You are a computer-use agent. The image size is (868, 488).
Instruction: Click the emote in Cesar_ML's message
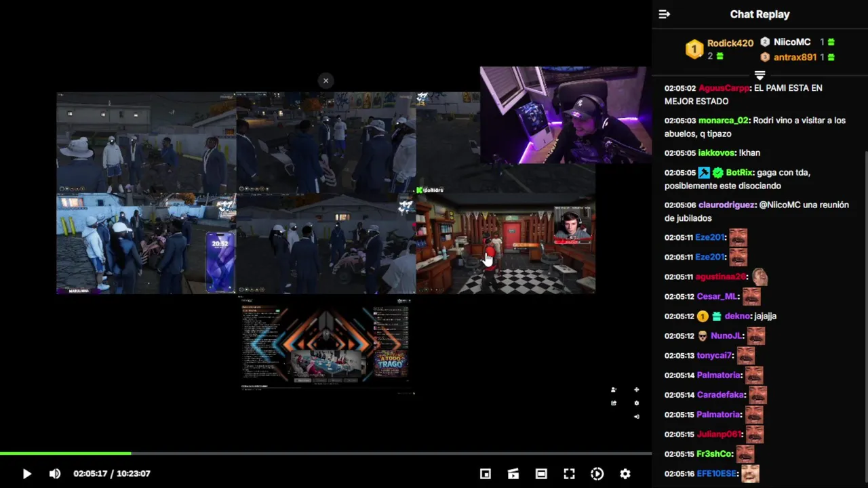tap(751, 296)
